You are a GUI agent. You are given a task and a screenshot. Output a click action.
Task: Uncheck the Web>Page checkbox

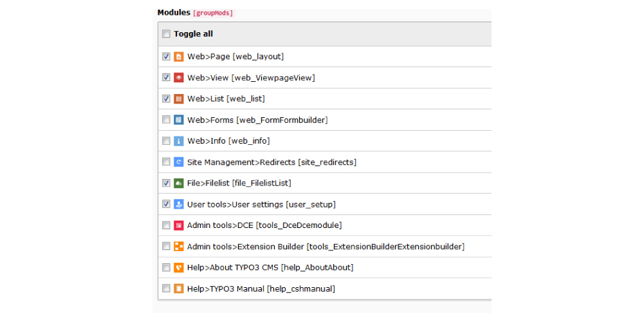tap(166, 56)
